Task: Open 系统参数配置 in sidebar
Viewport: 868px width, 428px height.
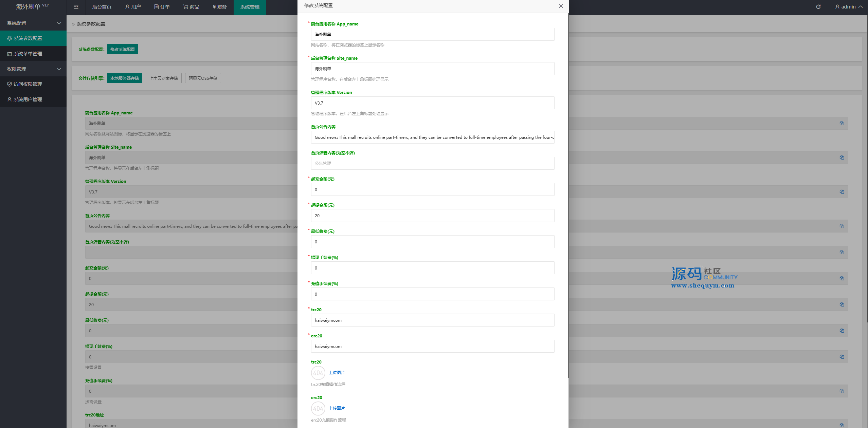Action: [33, 38]
